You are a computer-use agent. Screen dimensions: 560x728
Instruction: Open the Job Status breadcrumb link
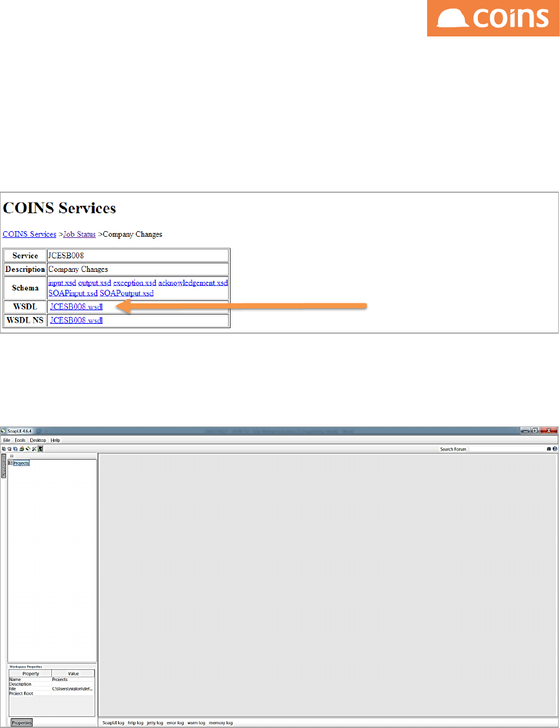coord(79,234)
